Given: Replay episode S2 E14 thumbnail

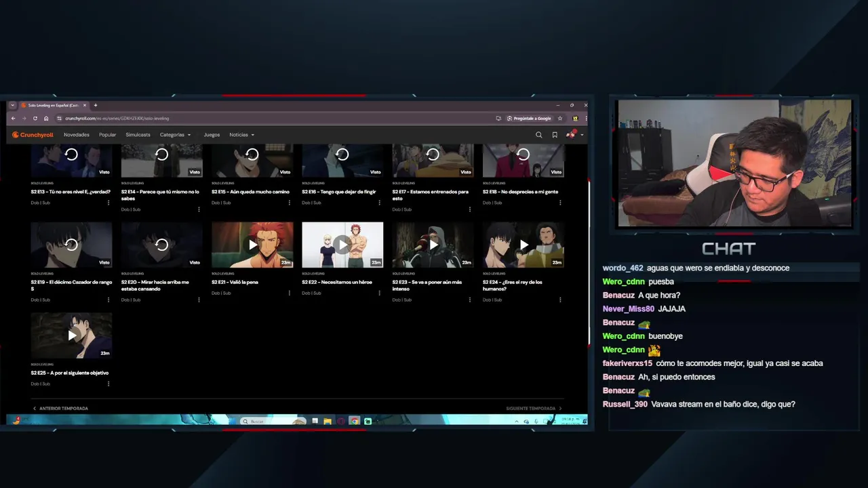Looking at the screenshot, I should [161, 161].
